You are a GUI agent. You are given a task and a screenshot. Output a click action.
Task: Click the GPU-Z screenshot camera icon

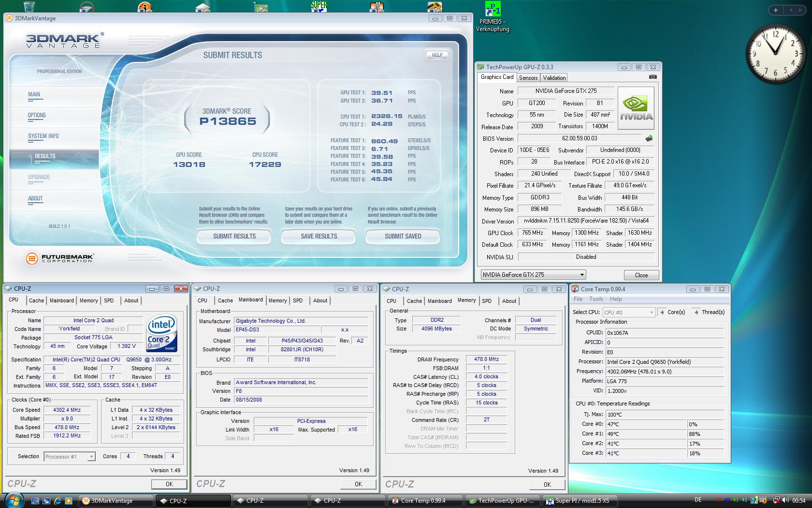coord(652,77)
